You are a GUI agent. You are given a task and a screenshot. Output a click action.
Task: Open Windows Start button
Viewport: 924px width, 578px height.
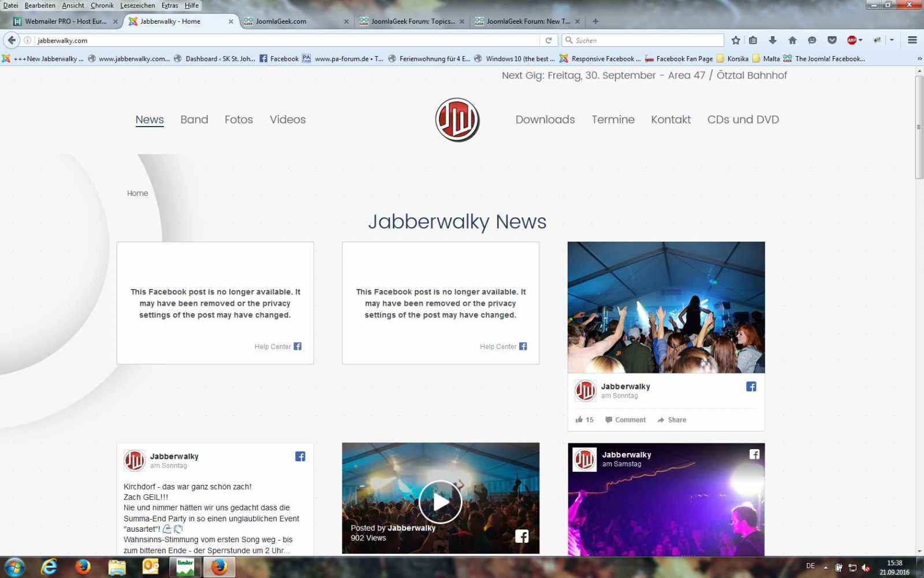pyautogui.click(x=14, y=568)
